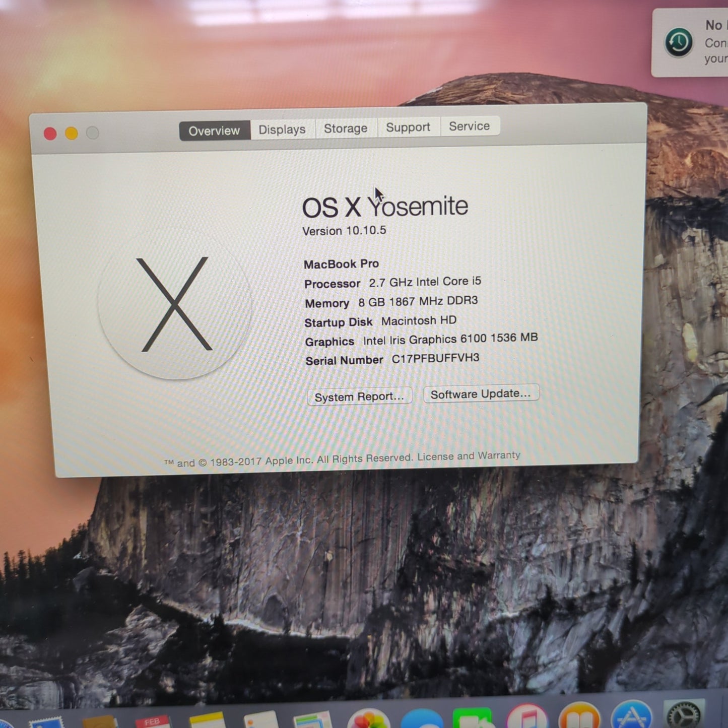This screenshot has height=728, width=728.
Task: Open Mail from the dock
Action: pyautogui.click(x=46, y=722)
